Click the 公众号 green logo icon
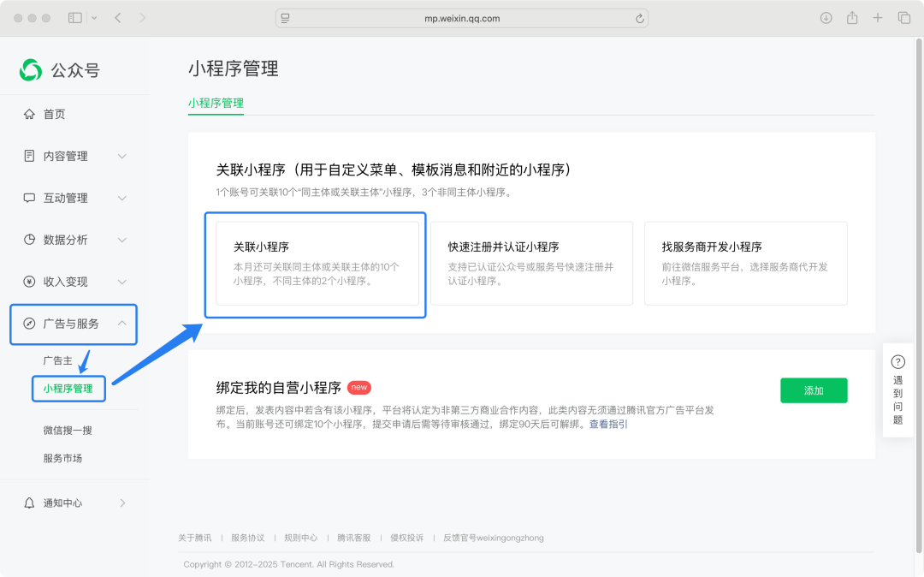This screenshot has width=924, height=577. click(x=31, y=70)
